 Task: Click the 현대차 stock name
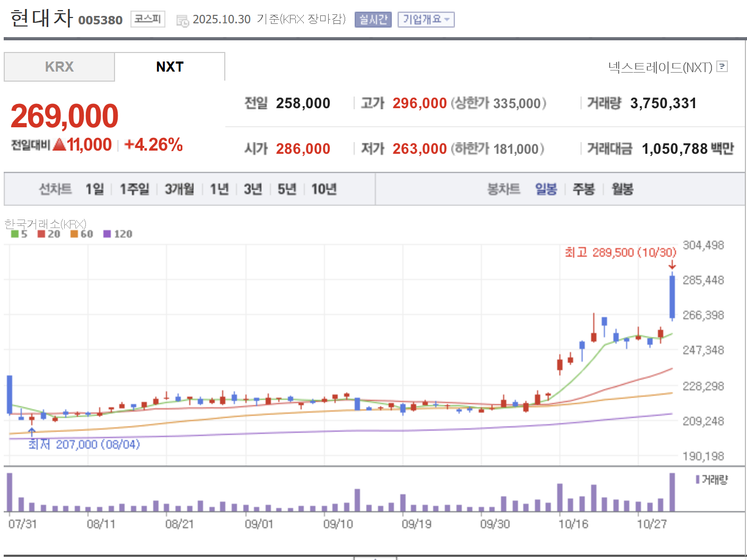click(x=41, y=18)
